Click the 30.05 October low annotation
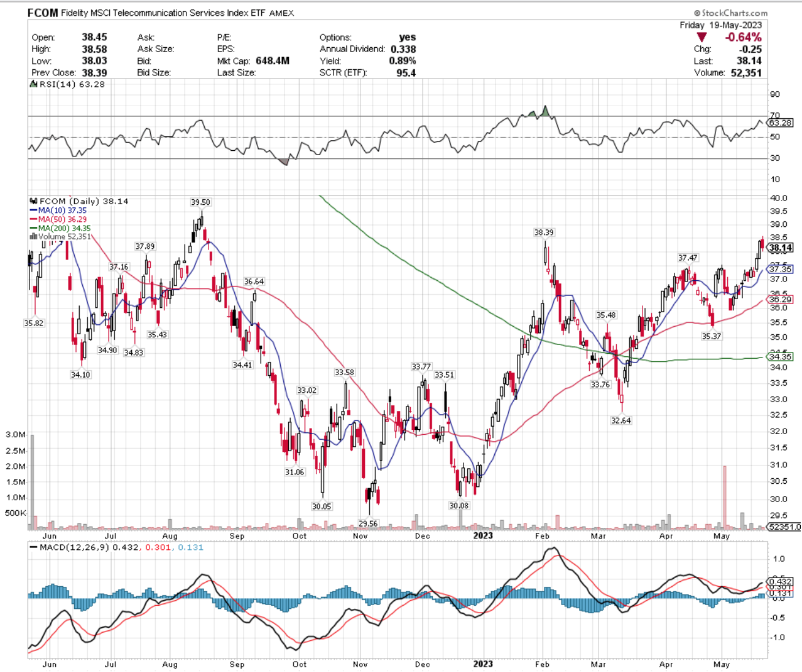The width and height of the screenshot is (802, 672). tap(321, 506)
